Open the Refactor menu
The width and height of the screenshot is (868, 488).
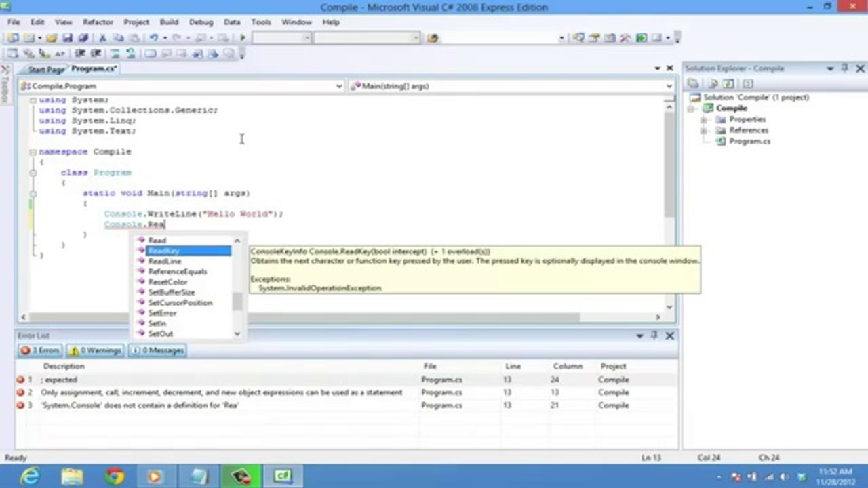pos(98,22)
